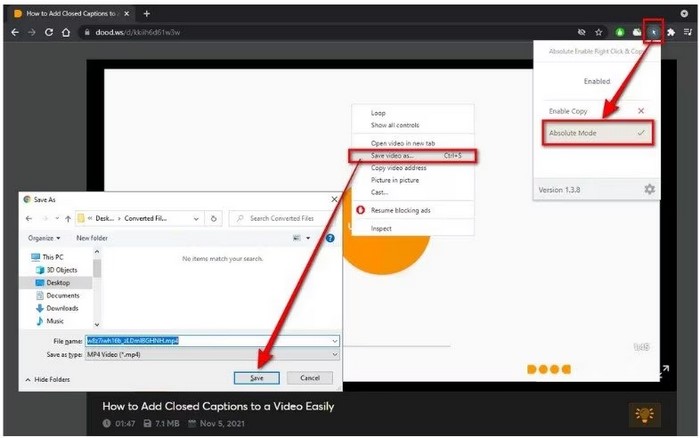
Task: Choose Copy video address
Action: pyautogui.click(x=399, y=168)
